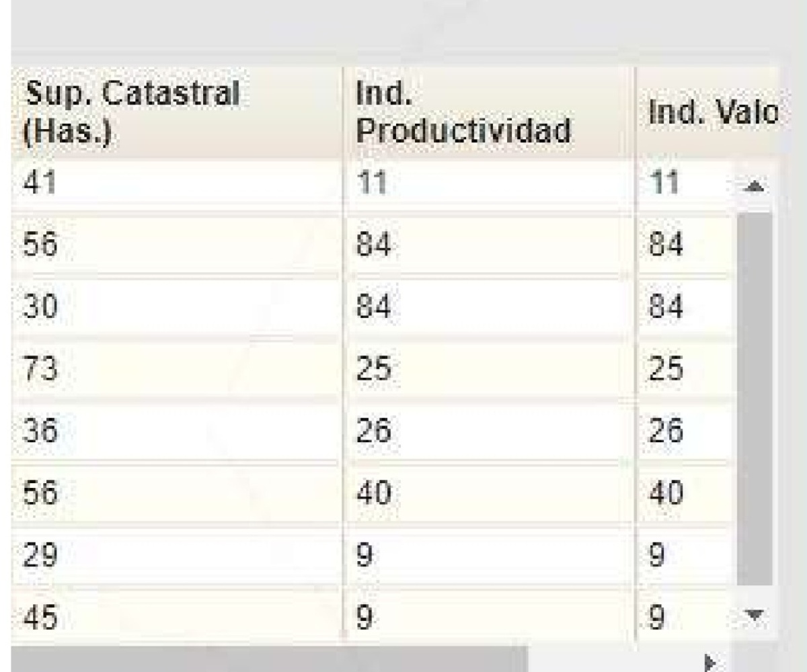
Task: Click the horizontal scrollbar thumb
Action: [269, 659]
